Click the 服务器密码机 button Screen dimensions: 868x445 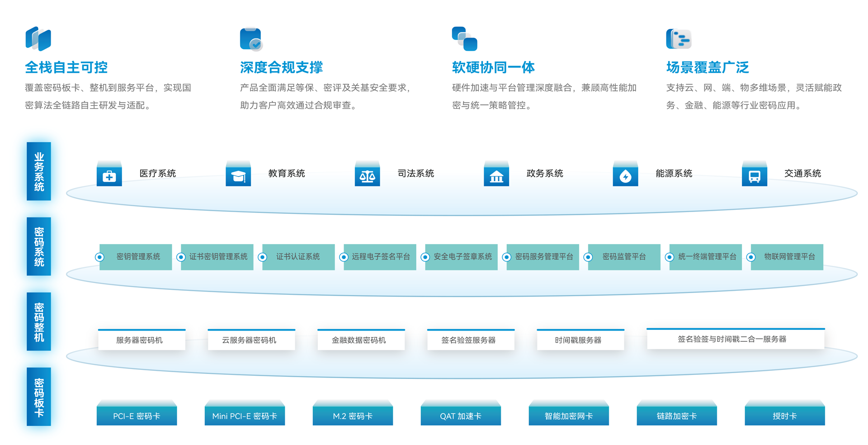click(142, 340)
